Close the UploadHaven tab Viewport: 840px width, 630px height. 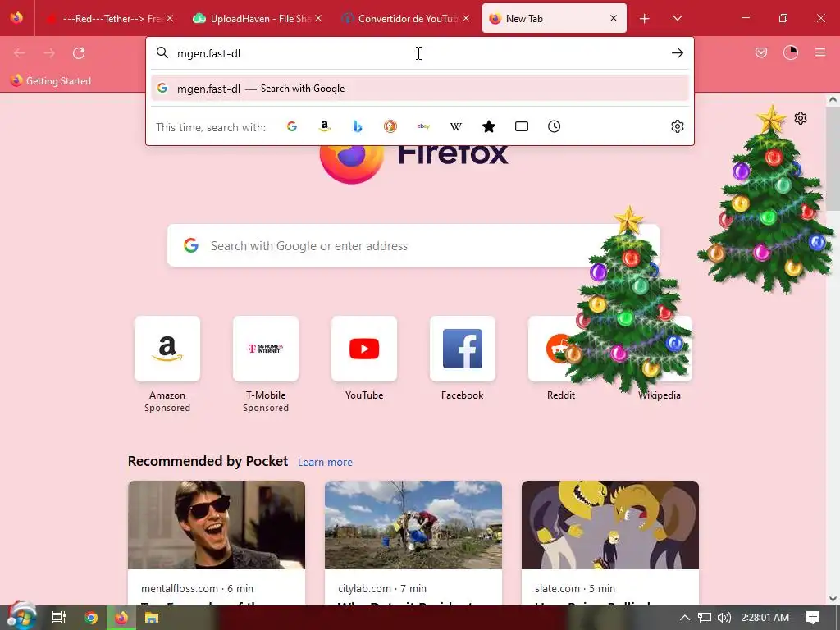point(318,19)
